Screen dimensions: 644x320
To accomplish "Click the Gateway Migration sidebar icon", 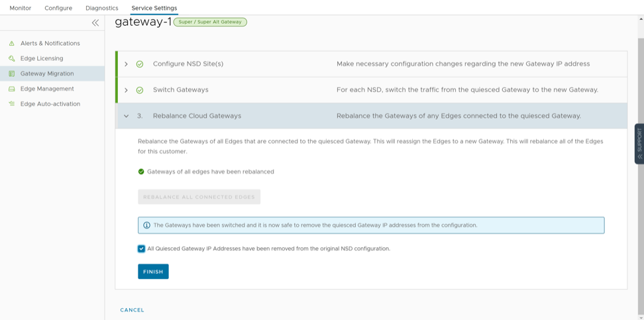I will tap(11, 74).
